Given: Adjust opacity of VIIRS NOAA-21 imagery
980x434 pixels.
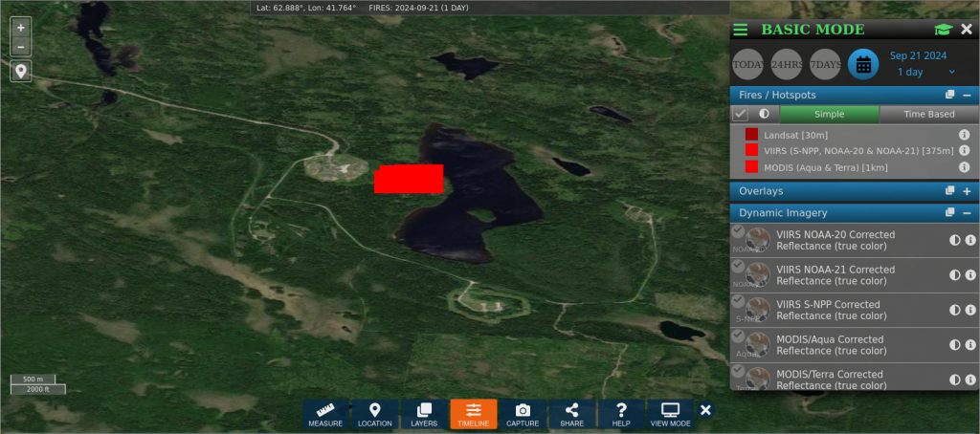Looking at the screenshot, I should [x=954, y=275].
